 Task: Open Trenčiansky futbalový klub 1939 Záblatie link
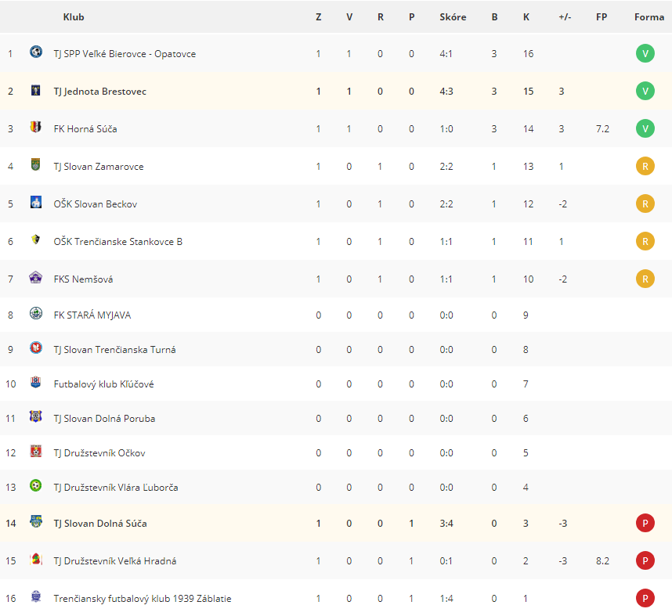point(143,599)
